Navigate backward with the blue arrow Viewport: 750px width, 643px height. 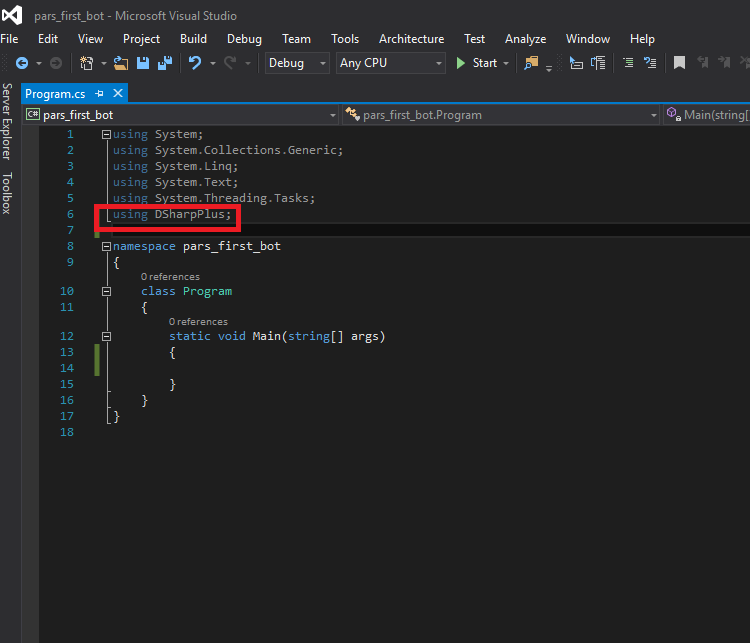click(22, 63)
